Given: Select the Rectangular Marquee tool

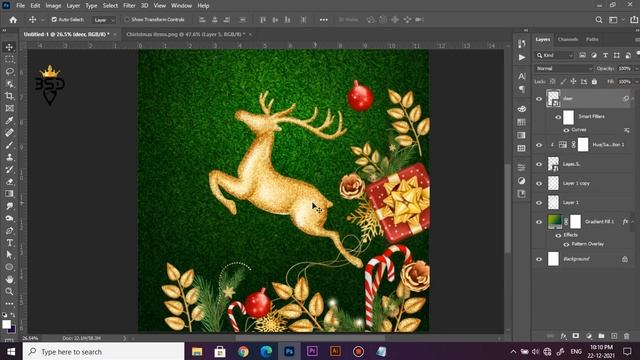Looking at the screenshot, I should point(9,59).
